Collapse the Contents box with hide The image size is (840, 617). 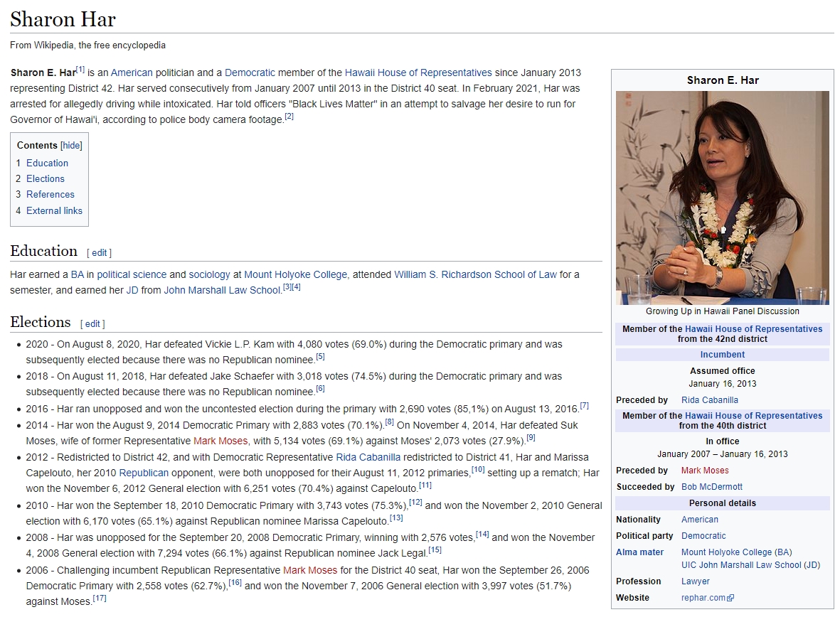point(71,145)
